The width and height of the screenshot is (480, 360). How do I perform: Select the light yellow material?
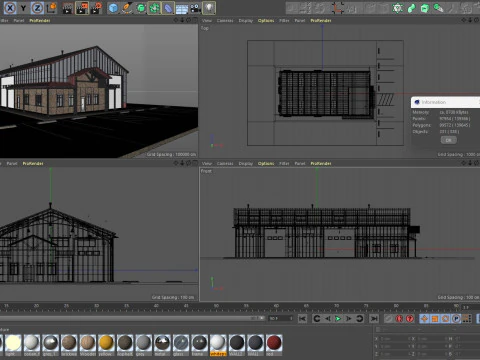(13, 345)
